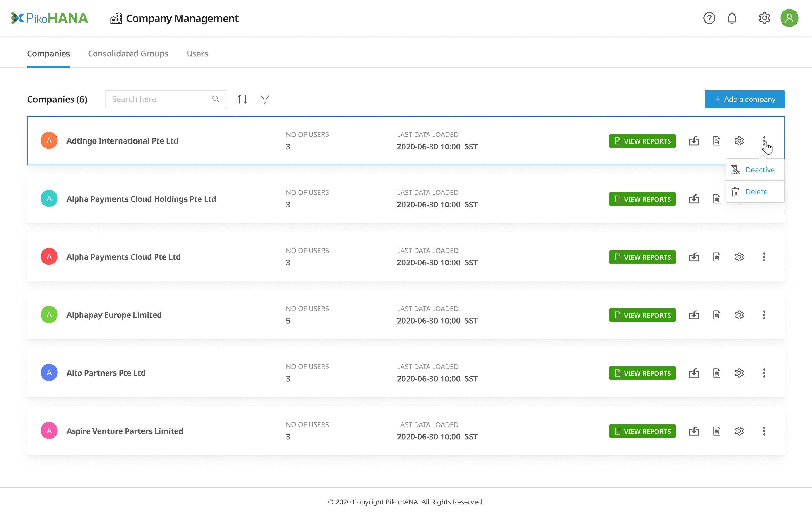The height and width of the screenshot is (515, 812).
Task: View reports for Alpha Payments Cloud Holdings
Action: pos(642,199)
